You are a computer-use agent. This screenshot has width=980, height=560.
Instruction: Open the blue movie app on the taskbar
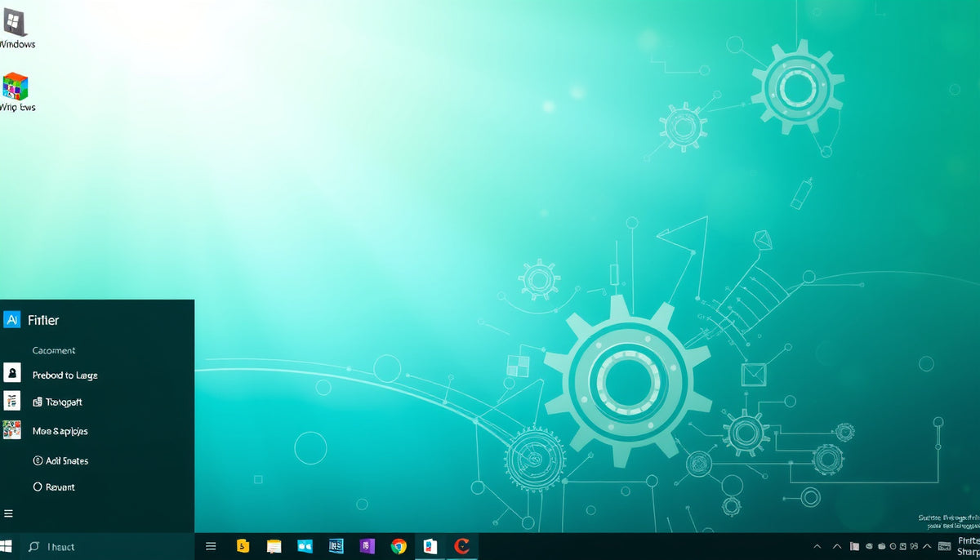305,545
